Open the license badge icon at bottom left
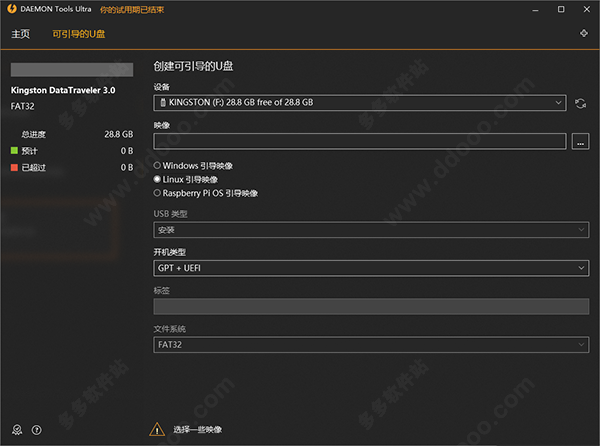 click(x=17, y=430)
